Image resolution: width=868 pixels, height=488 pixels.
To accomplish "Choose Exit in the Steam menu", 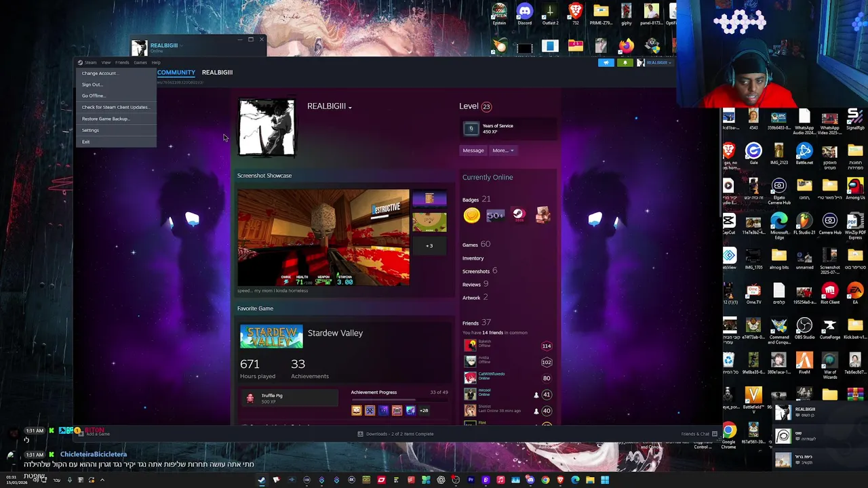I will tap(85, 142).
